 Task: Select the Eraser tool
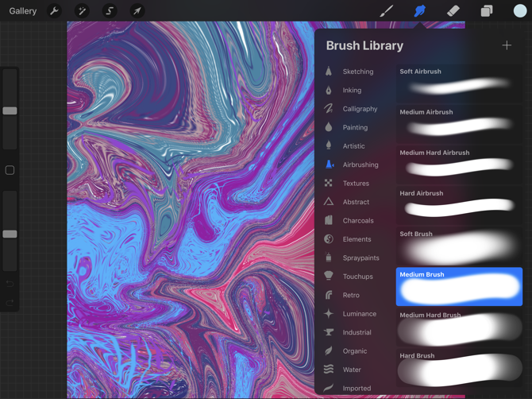(453, 11)
